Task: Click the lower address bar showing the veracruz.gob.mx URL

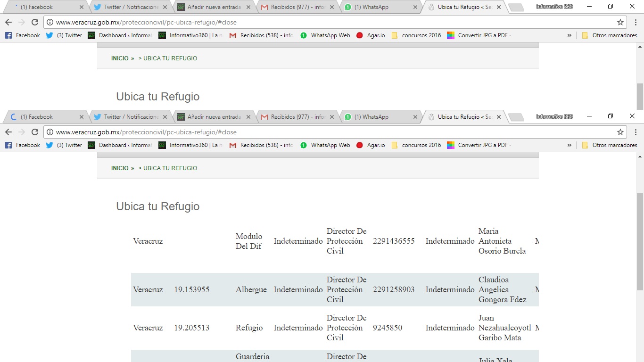Action: [x=330, y=132]
